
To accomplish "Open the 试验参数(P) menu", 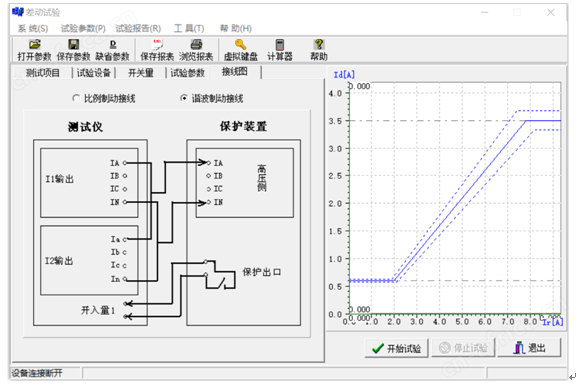I will click(x=83, y=28).
